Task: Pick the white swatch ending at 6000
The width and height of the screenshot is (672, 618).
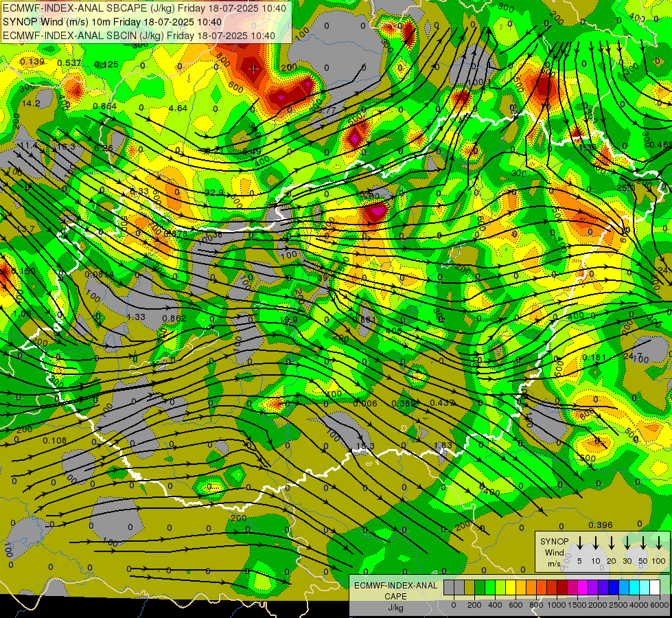Action: click(x=655, y=587)
